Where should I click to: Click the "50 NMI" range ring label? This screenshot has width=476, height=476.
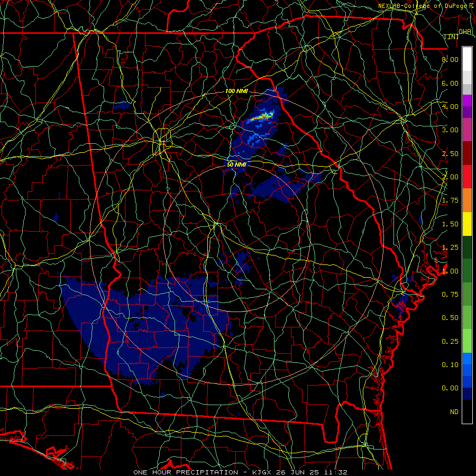coord(237,164)
